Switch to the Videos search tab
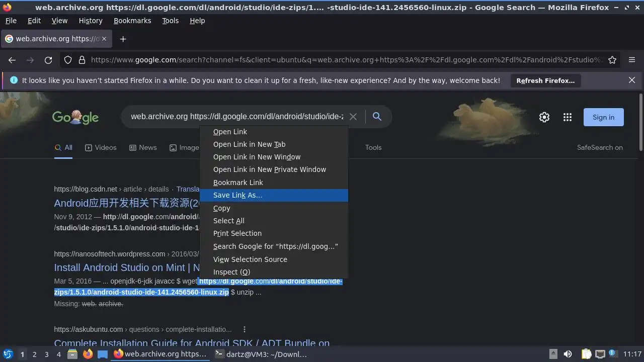 [101, 147]
